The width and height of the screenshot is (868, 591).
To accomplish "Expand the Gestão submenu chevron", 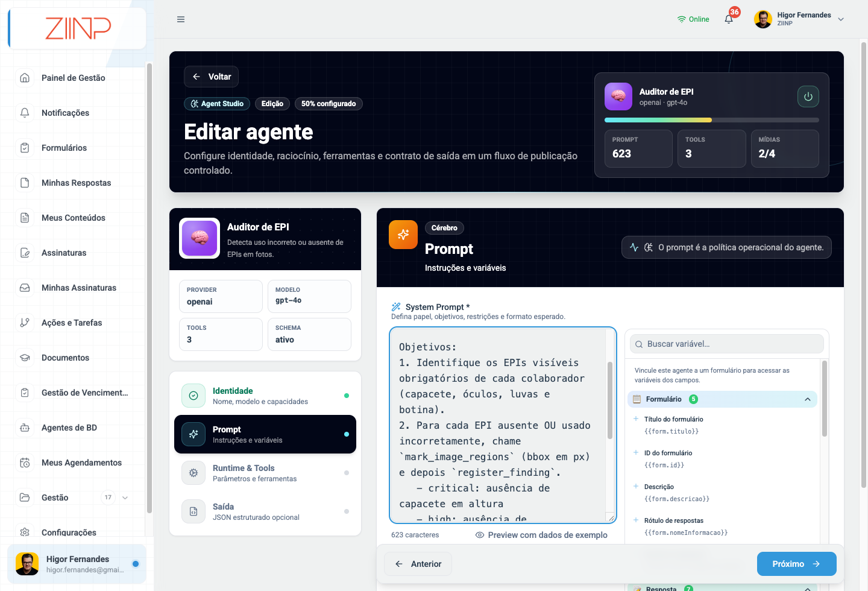I will pyautogui.click(x=125, y=498).
